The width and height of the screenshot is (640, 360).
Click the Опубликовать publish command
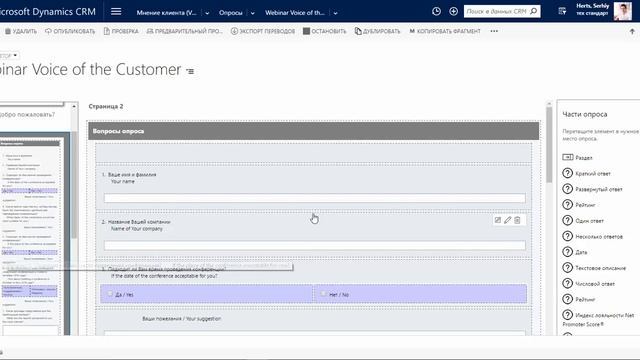pos(70,31)
